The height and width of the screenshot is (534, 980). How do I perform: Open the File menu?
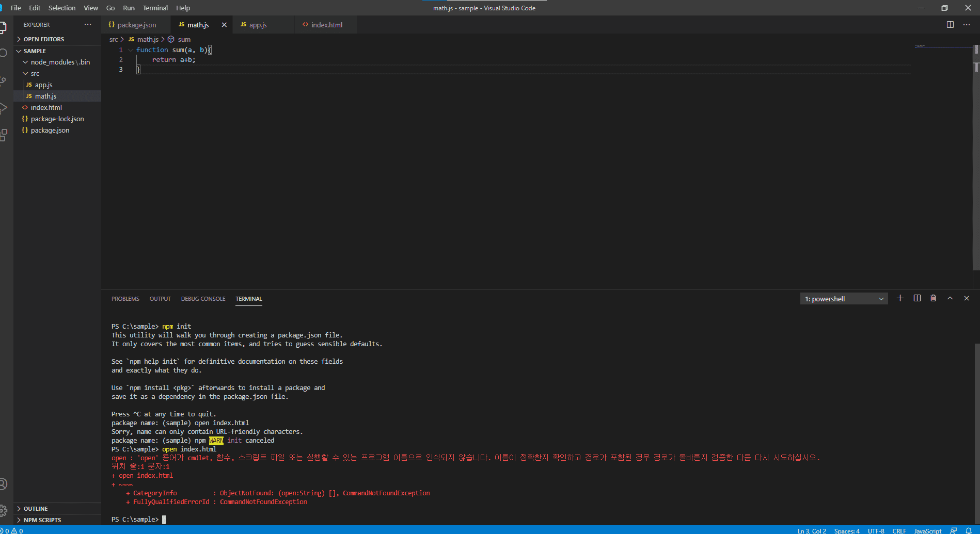16,8
